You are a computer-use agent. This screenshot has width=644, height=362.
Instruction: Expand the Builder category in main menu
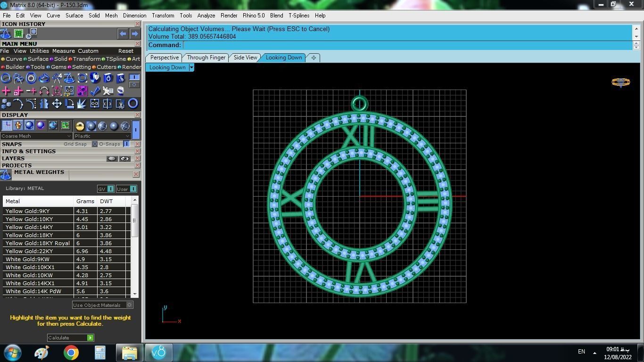13,67
